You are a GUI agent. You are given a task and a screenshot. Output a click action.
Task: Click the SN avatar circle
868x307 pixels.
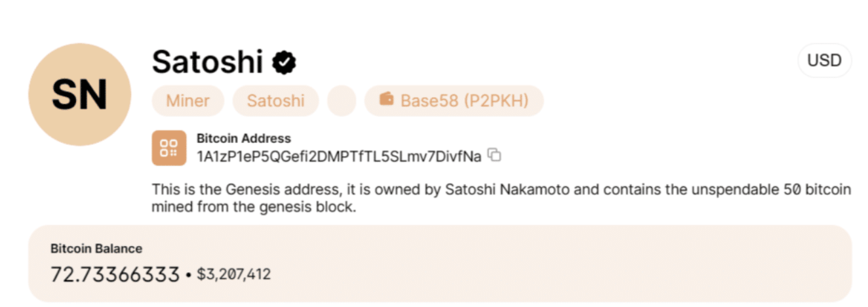point(79,94)
